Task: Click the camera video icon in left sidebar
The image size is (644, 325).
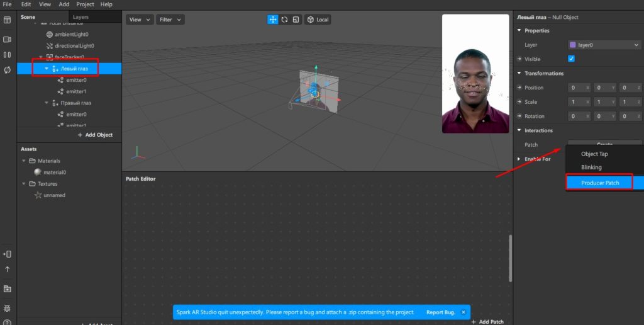Action: click(x=8, y=39)
